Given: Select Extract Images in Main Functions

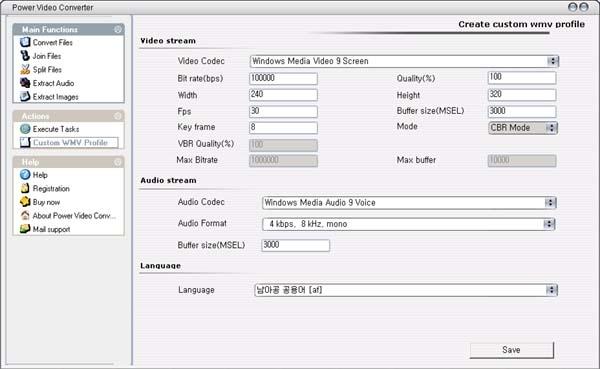Looking at the screenshot, I should (x=55, y=97).
